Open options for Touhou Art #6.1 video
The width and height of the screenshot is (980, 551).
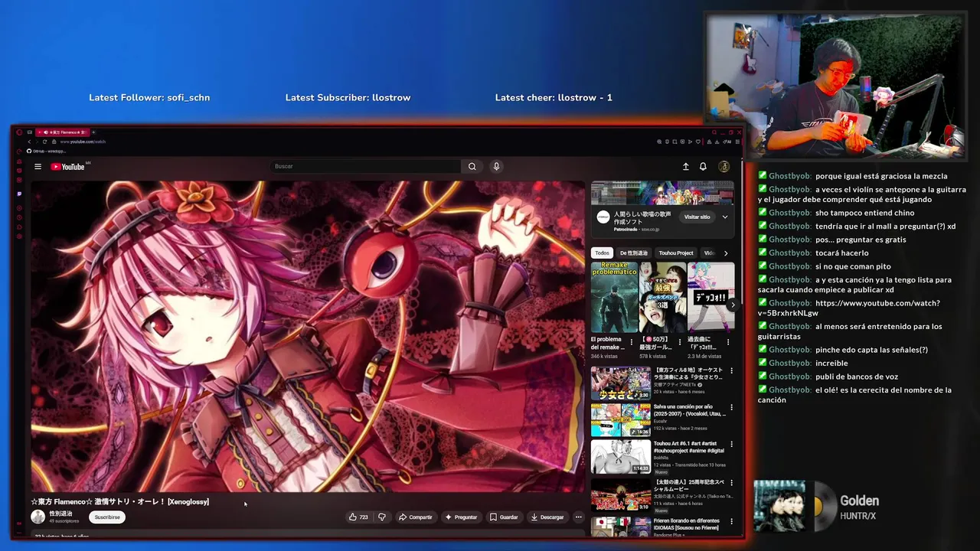click(x=731, y=444)
